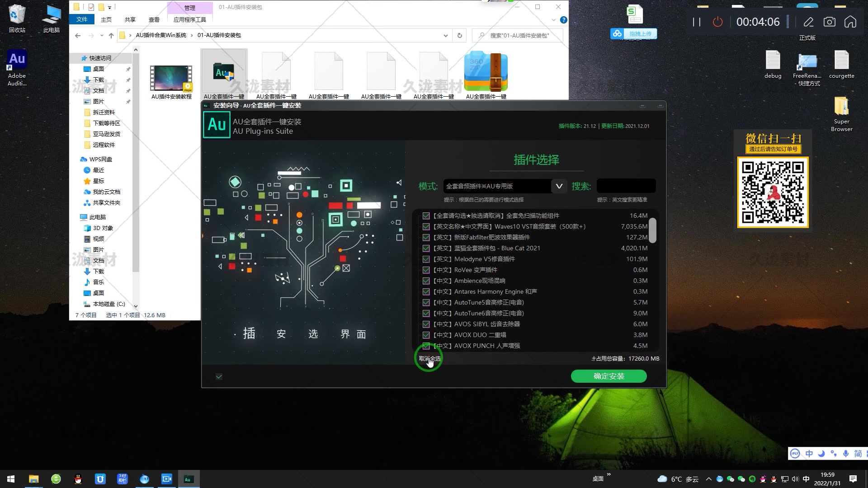Expand the 快速访问 section in sidebar
Image resolution: width=868 pixels, height=488 pixels.
coord(77,57)
